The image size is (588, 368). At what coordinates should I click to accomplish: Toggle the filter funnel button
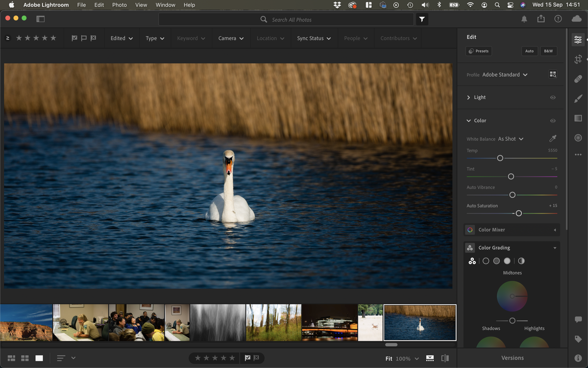(x=422, y=19)
